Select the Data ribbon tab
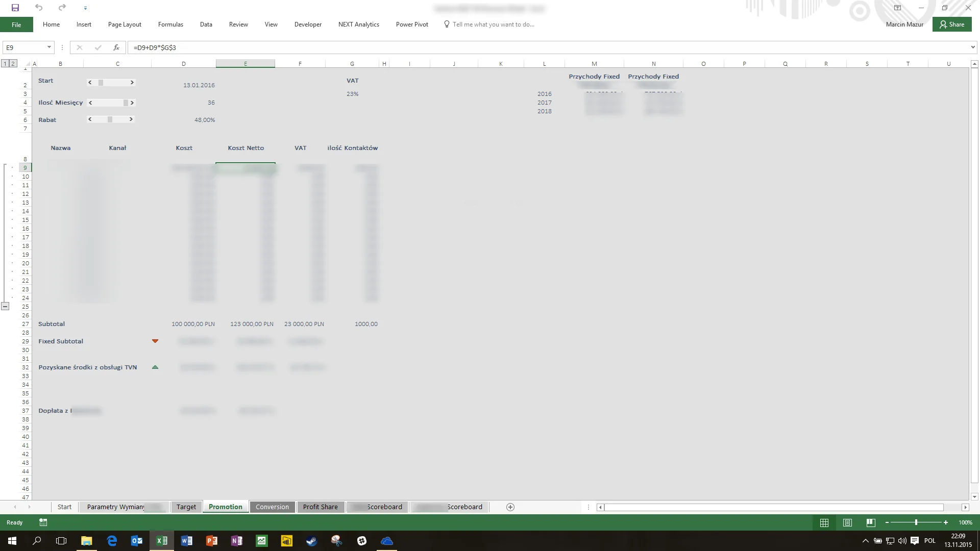 pos(206,24)
